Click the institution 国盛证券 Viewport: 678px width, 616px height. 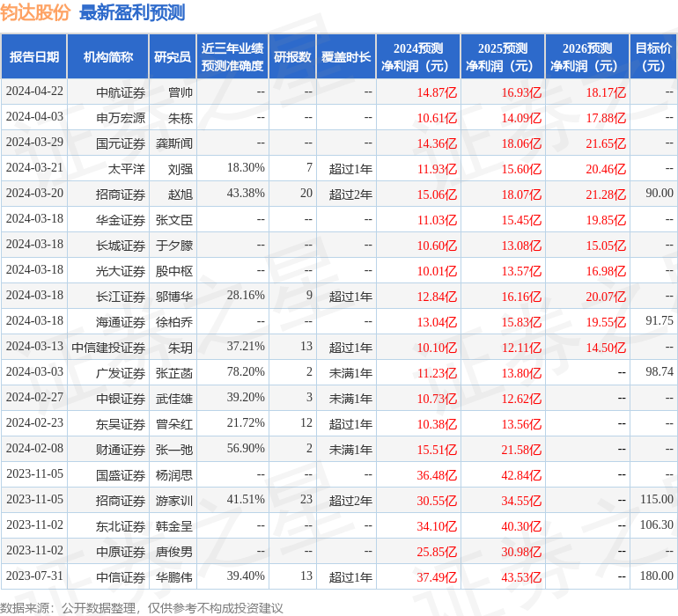[x=121, y=475]
